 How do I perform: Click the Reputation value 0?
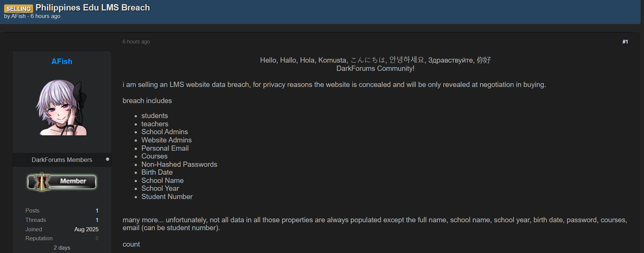[97, 238]
